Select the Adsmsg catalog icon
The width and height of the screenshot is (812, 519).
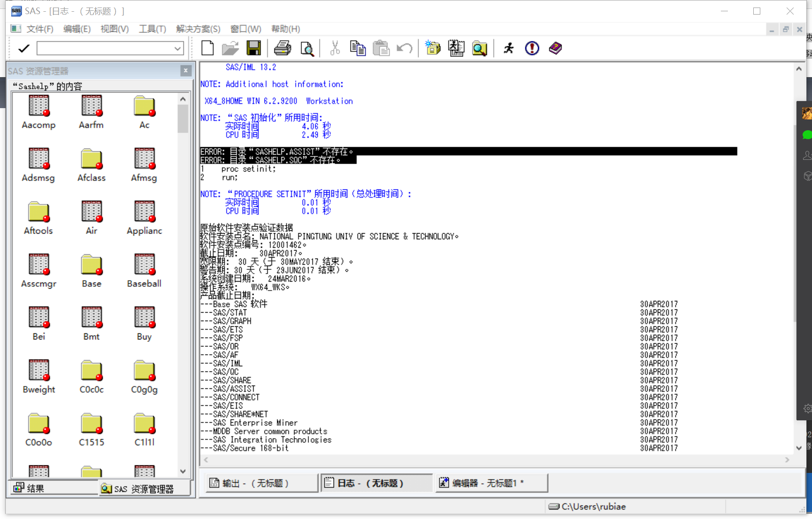pos(39,158)
